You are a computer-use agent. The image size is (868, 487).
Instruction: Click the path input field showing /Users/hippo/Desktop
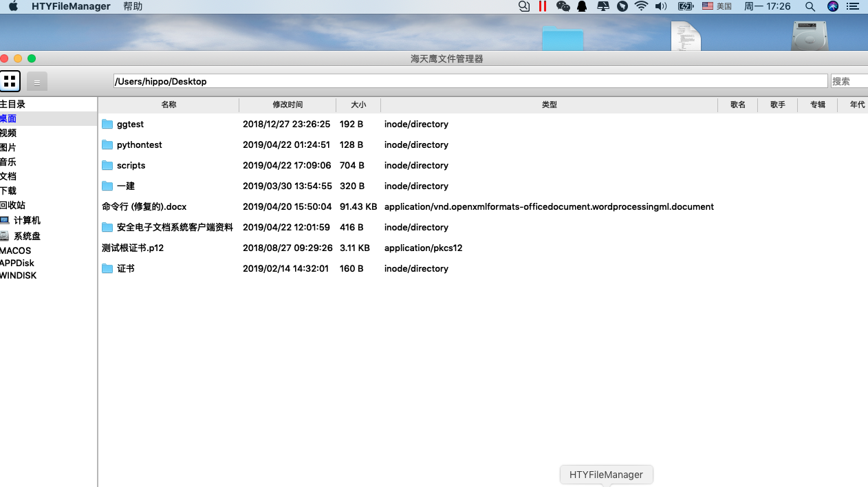344,80
